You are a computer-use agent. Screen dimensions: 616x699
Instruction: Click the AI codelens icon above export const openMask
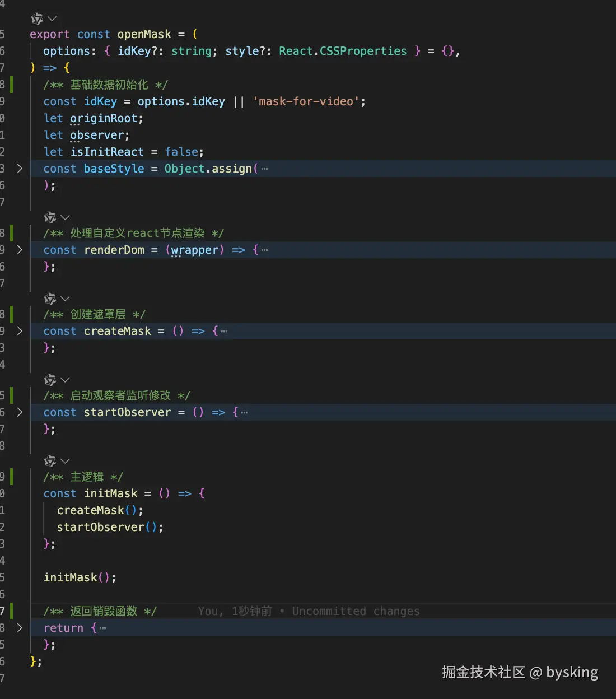(37, 18)
